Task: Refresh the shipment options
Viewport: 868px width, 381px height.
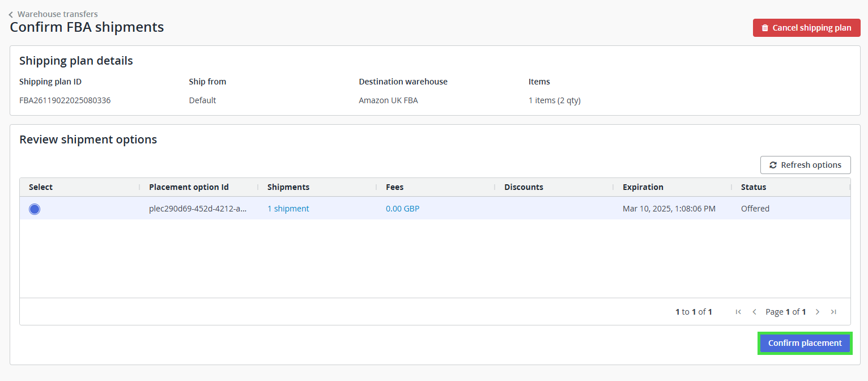Action: point(805,165)
